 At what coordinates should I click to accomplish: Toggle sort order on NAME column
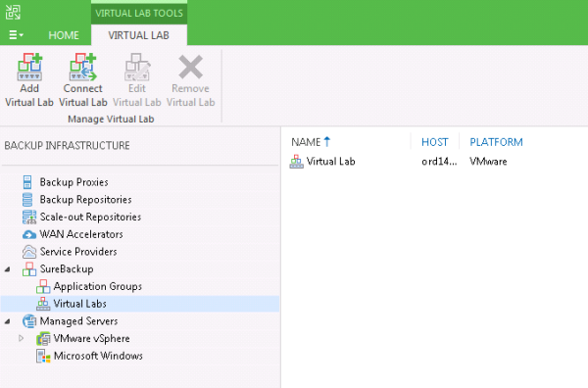pos(311,142)
